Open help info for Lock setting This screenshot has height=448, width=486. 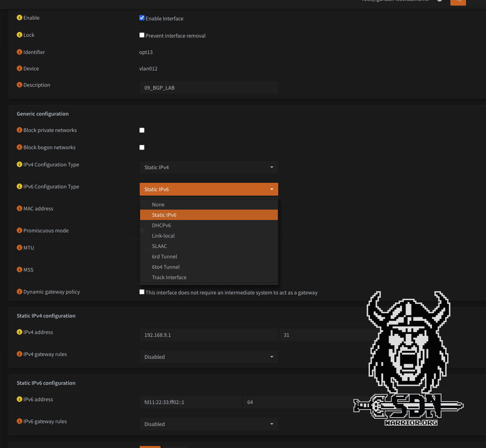pyautogui.click(x=19, y=35)
